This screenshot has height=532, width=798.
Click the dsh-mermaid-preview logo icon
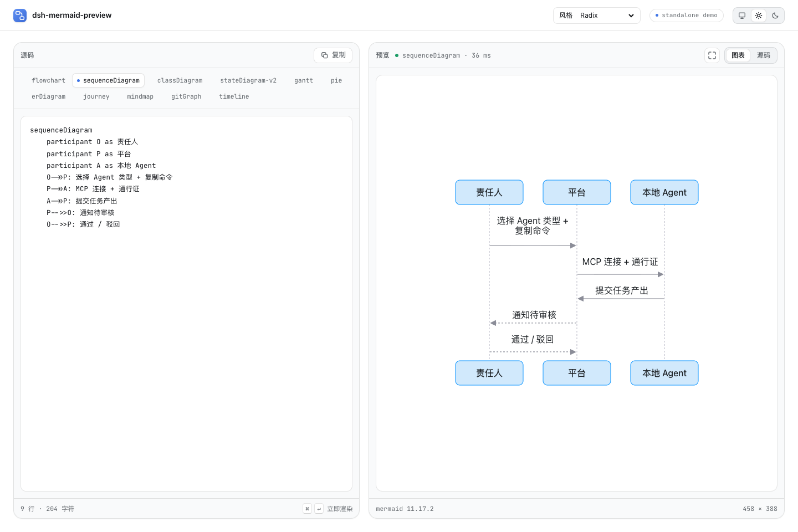tap(20, 16)
